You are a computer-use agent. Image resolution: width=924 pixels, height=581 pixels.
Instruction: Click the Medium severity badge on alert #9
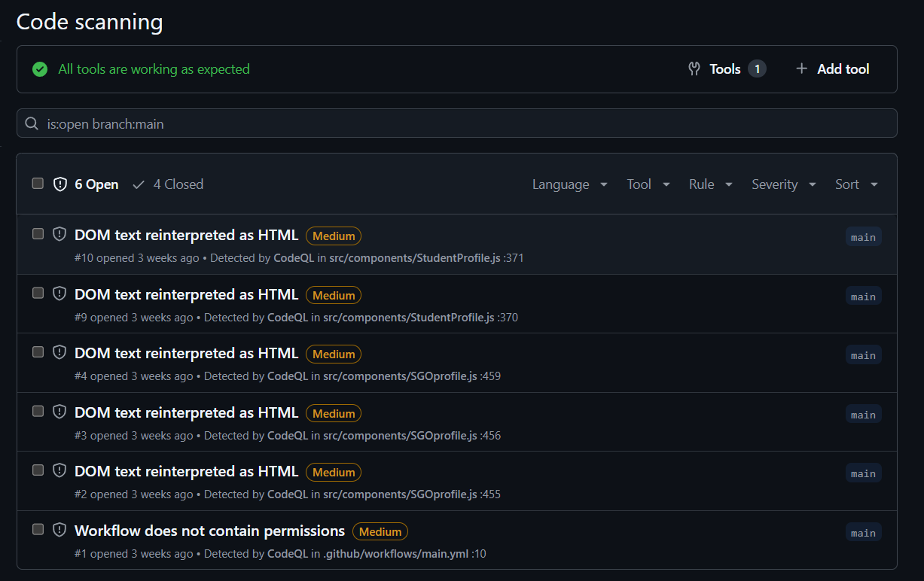(x=334, y=295)
